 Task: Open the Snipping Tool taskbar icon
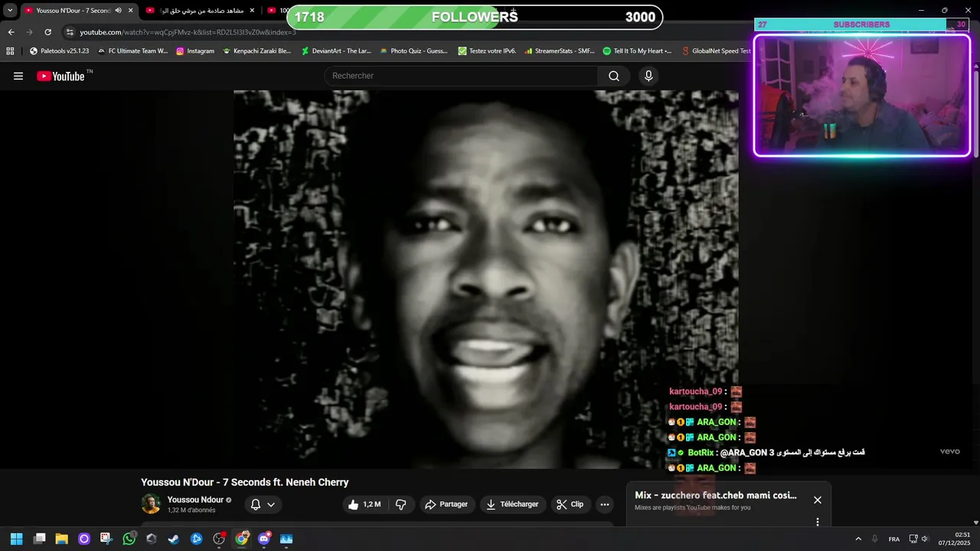[106, 539]
